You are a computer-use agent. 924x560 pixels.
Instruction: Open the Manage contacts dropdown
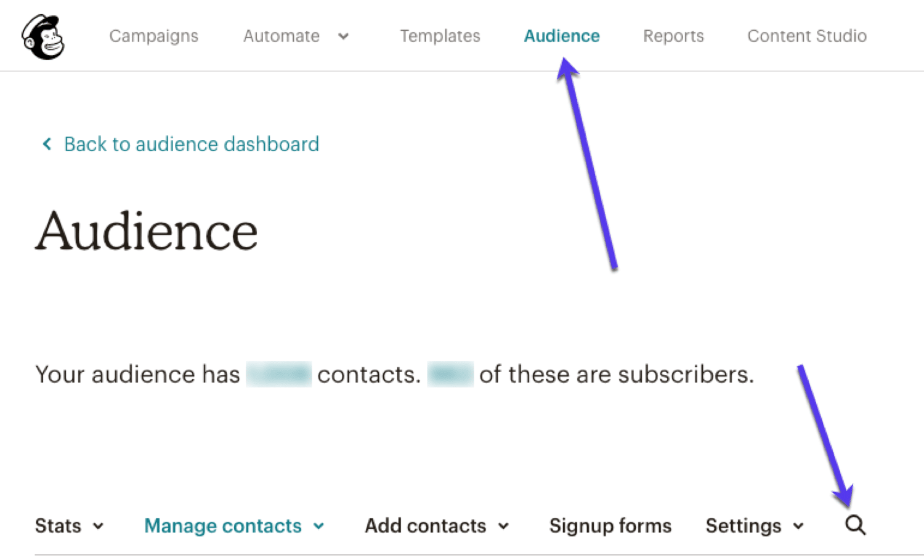[x=318, y=527]
